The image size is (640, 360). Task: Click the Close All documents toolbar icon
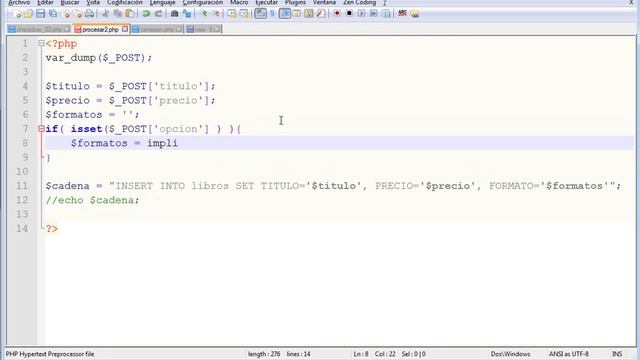point(78,14)
